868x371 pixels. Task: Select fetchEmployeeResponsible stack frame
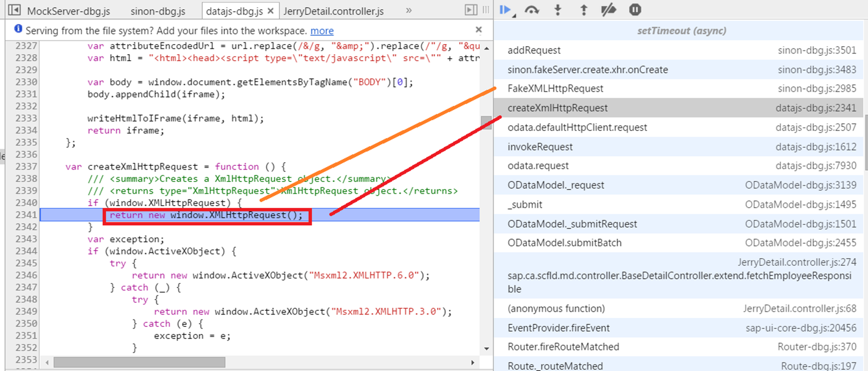[x=678, y=275]
